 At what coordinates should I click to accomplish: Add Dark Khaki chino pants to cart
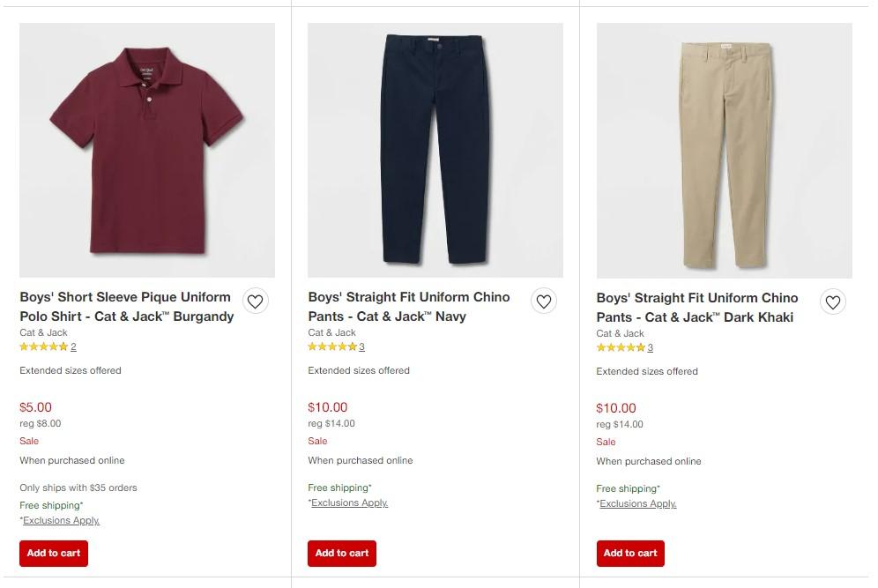(x=630, y=554)
